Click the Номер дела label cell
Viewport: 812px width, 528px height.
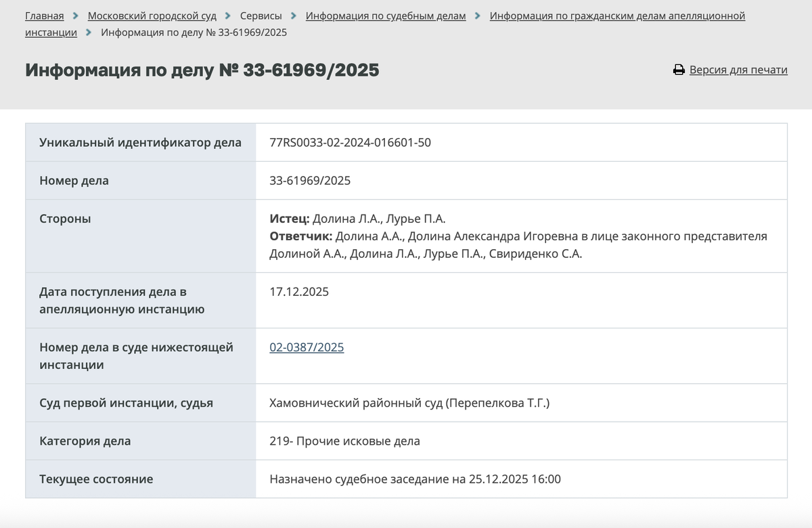tap(141, 180)
